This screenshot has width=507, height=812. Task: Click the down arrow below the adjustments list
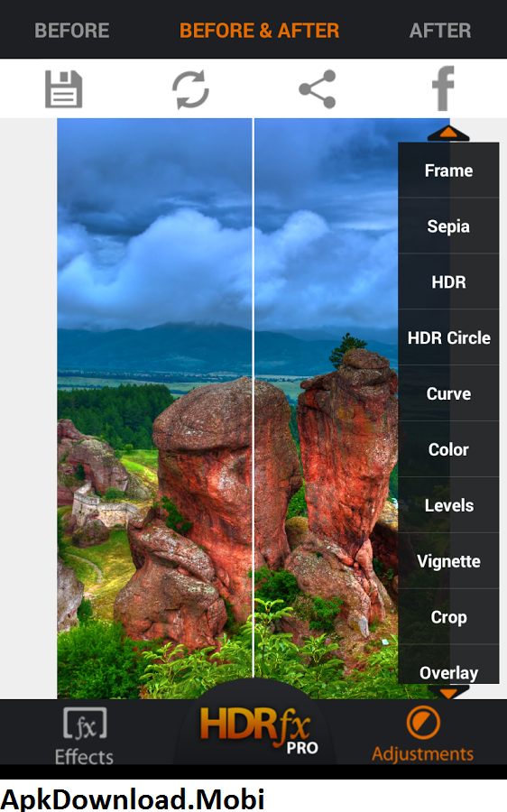448,691
